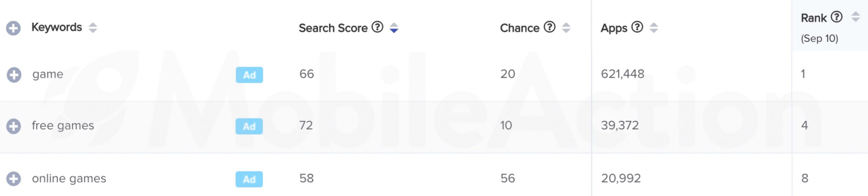Click the Ad badge for 'game'
Image resolution: width=868 pixels, height=196 pixels.
point(249,75)
